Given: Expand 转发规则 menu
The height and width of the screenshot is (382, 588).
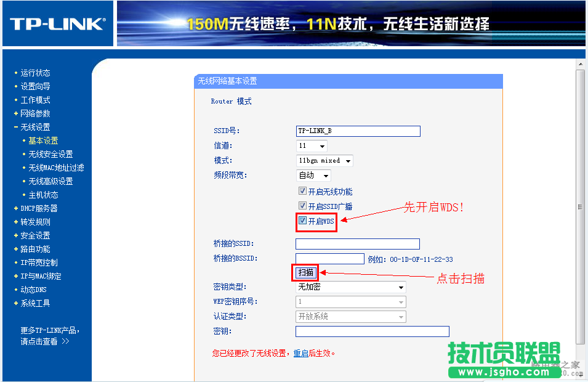Looking at the screenshot, I should coord(35,222).
